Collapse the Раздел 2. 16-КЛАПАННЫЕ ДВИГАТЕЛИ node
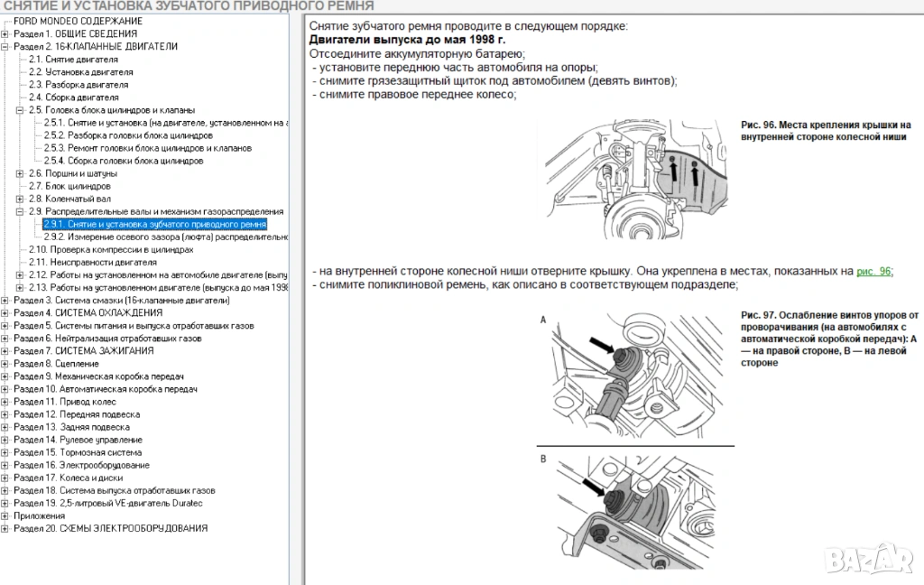 (5, 46)
